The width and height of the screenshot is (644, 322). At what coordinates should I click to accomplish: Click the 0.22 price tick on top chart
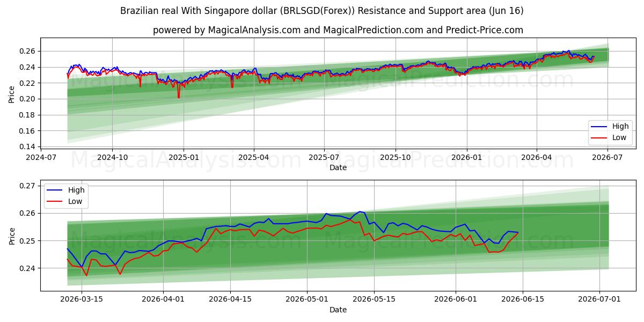28,83
